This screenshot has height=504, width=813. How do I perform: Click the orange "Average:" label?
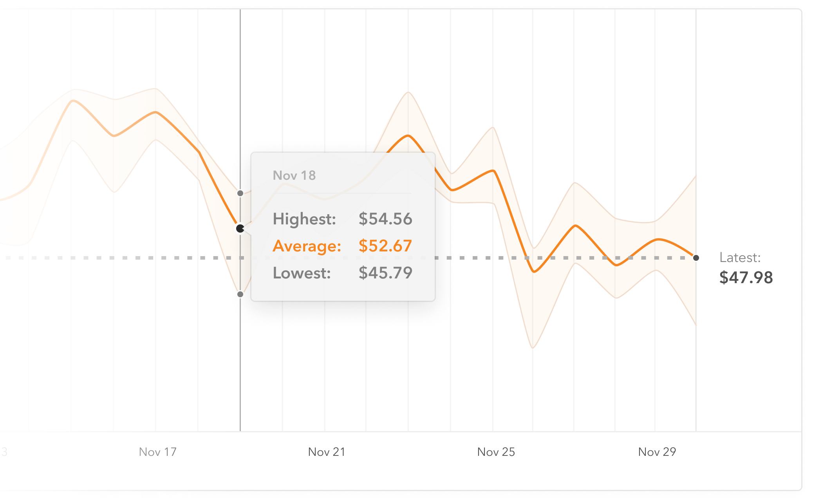(307, 246)
